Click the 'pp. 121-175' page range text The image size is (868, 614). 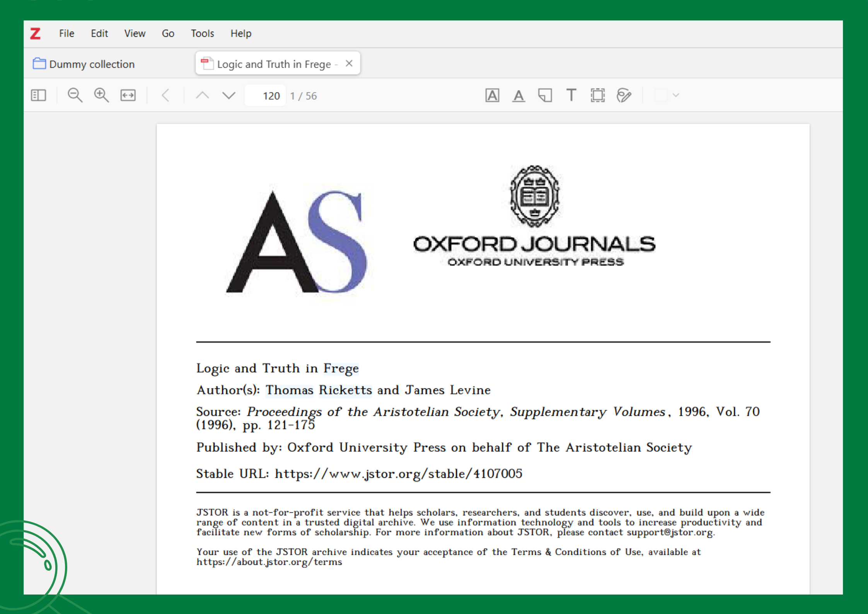point(279,425)
